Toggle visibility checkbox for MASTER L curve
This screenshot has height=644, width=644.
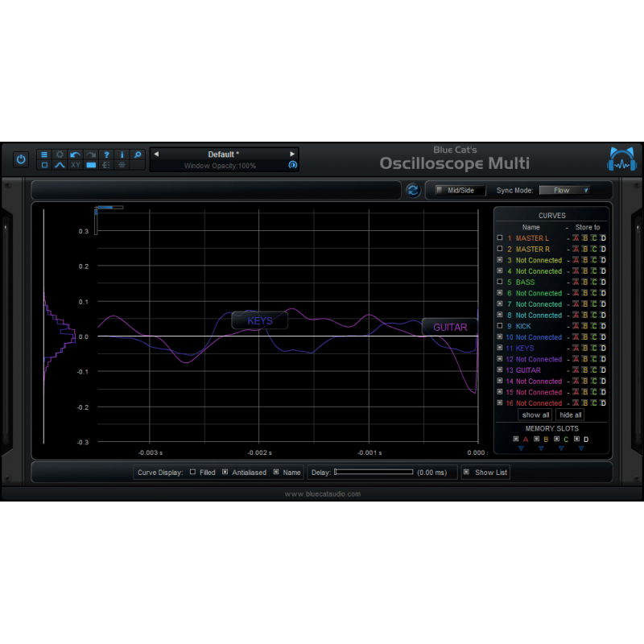pos(500,237)
